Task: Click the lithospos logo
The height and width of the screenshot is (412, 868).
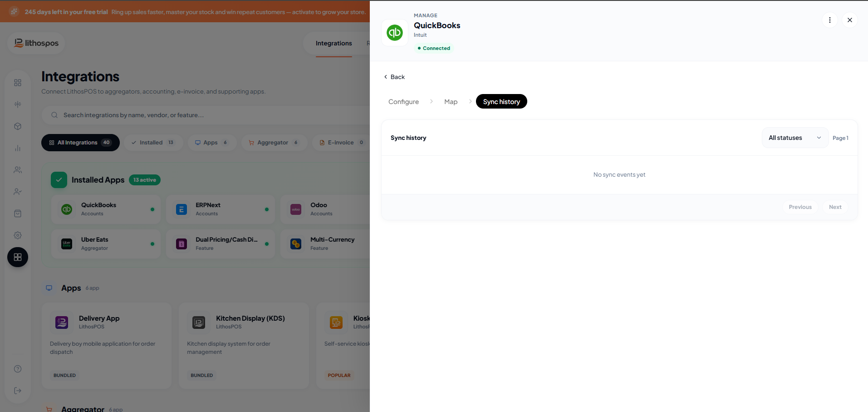Action: (36, 43)
